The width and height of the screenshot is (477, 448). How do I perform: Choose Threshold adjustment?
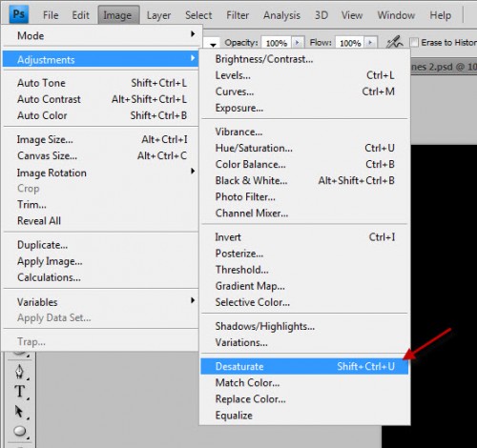(304, 270)
